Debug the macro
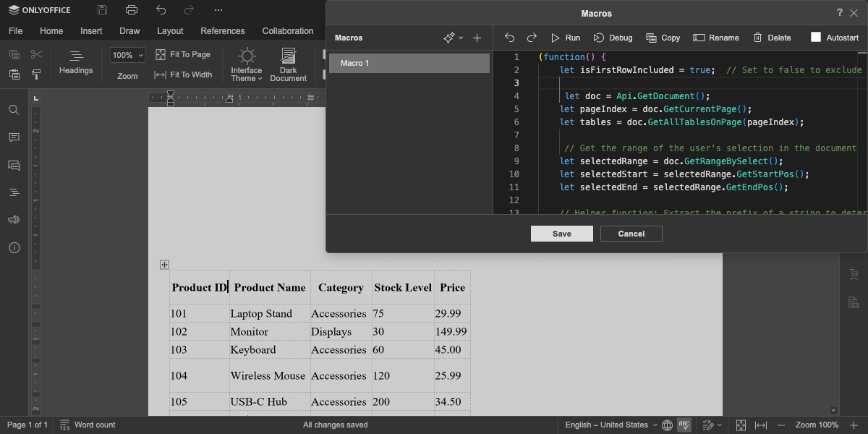 [x=613, y=38]
